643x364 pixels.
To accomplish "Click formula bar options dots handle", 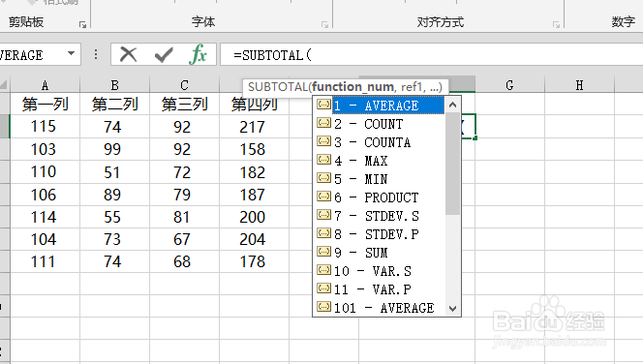I will point(96,54).
